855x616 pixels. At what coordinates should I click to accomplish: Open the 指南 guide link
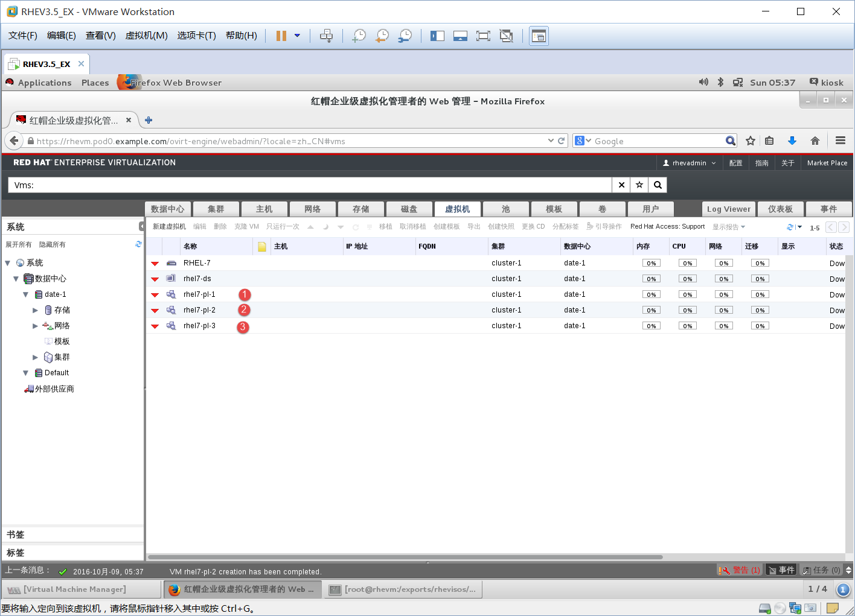(x=762, y=163)
